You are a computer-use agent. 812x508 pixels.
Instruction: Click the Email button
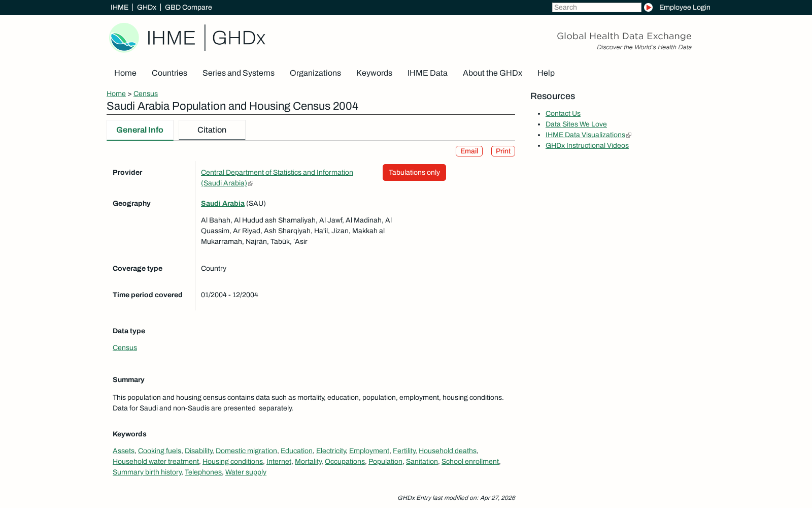coord(469,151)
